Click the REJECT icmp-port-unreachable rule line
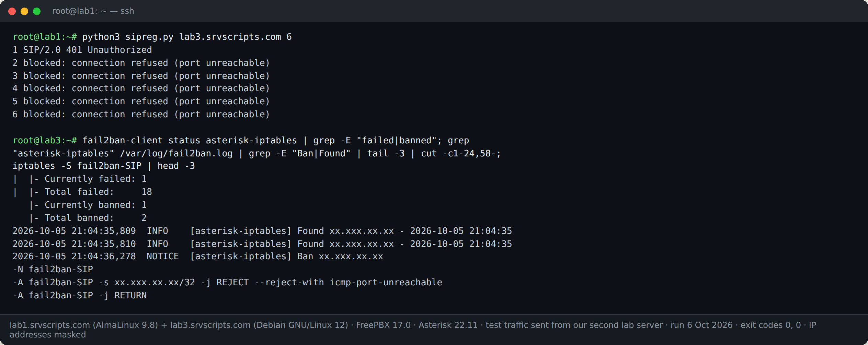Image resolution: width=868 pixels, height=345 pixels. [227, 283]
